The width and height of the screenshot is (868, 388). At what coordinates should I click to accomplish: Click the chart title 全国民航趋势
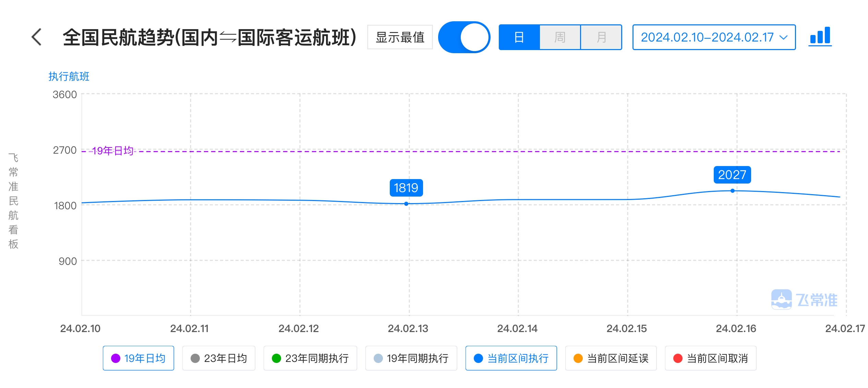pos(210,37)
